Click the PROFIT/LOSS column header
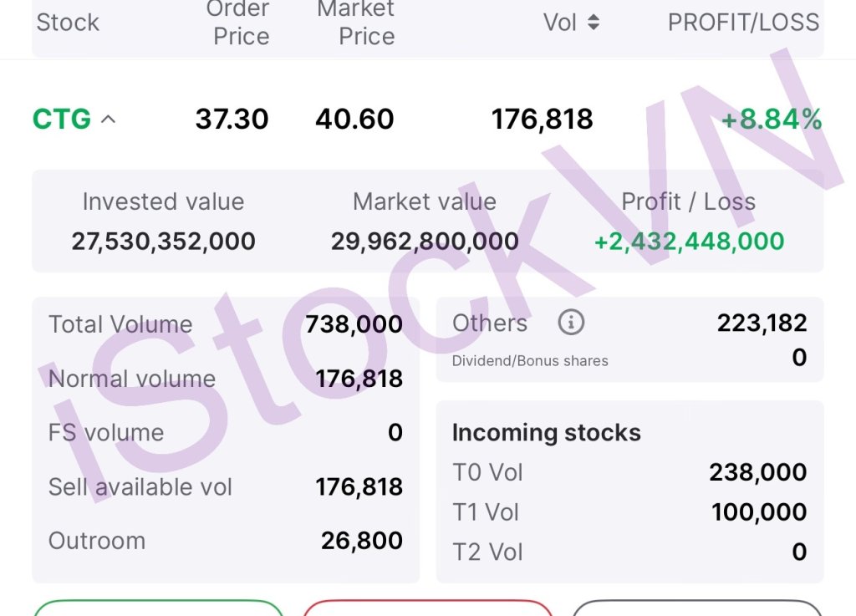 pos(743,23)
